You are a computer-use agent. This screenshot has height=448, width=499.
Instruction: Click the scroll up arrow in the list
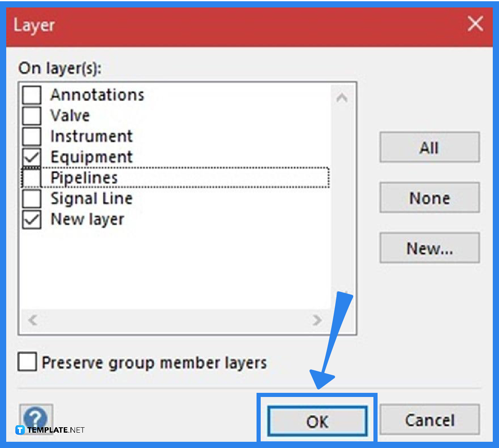pos(342,97)
